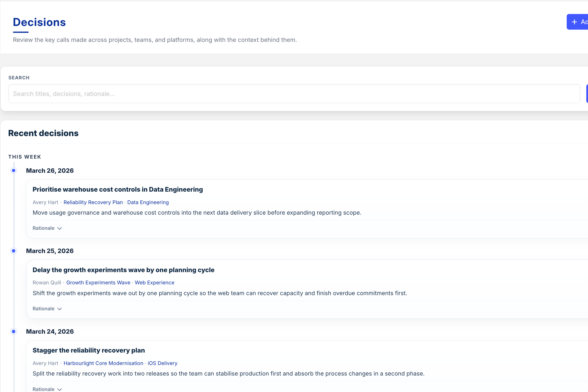Click the March 26, 2026 timeline dot
The height and width of the screenshot is (392, 588).
click(14, 171)
